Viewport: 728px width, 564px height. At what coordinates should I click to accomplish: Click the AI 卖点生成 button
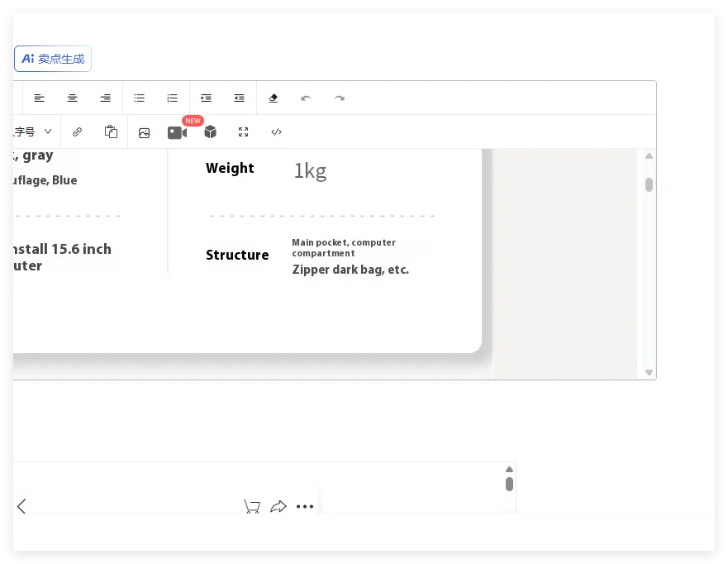[x=53, y=59]
